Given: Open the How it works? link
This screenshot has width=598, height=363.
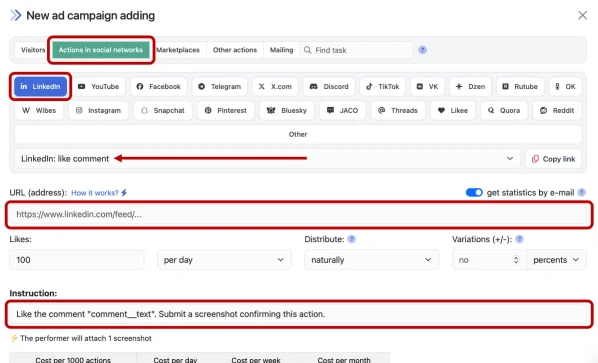Looking at the screenshot, I should coord(99,193).
